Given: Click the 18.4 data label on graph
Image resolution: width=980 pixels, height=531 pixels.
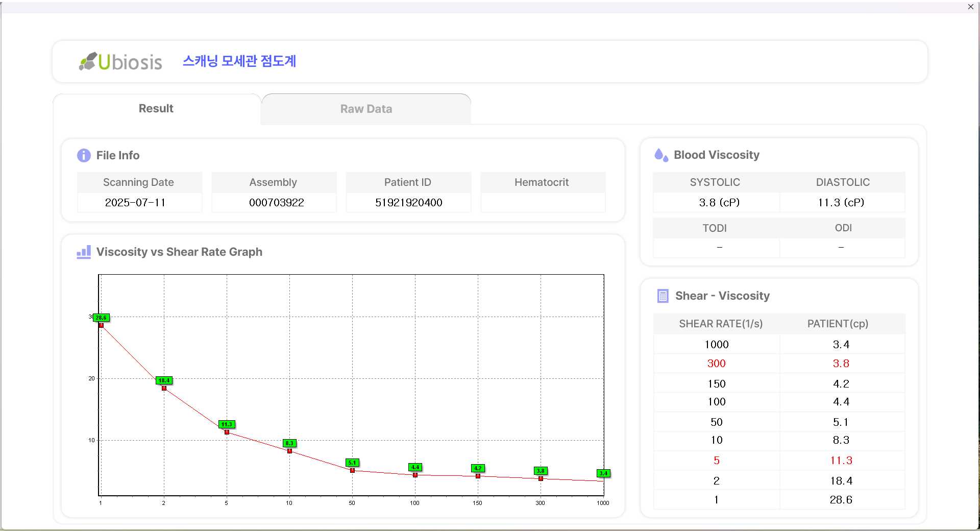Looking at the screenshot, I should tap(164, 380).
